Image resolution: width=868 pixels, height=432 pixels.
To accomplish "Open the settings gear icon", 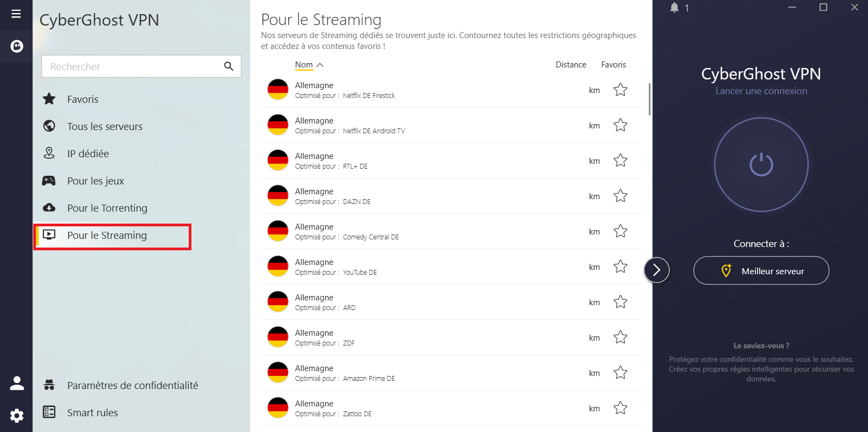I will pyautogui.click(x=16, y=416).
